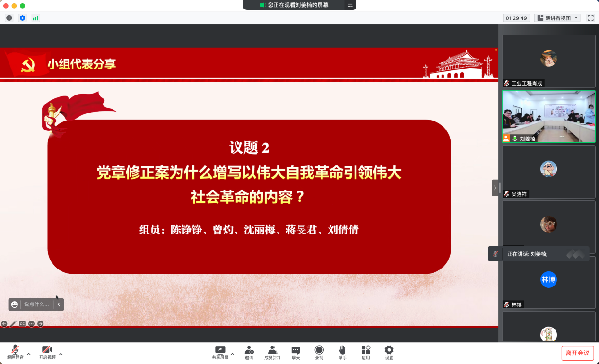
Task: Check the green network signal icon
Action: pos(35,18)
